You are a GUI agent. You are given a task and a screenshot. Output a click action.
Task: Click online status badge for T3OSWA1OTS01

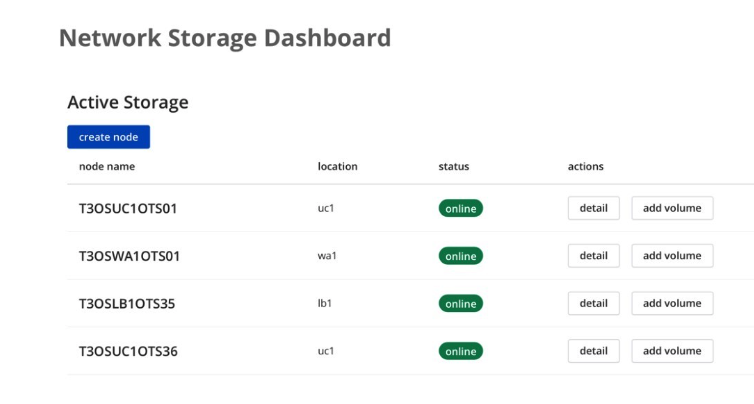(x=461, y=256)
